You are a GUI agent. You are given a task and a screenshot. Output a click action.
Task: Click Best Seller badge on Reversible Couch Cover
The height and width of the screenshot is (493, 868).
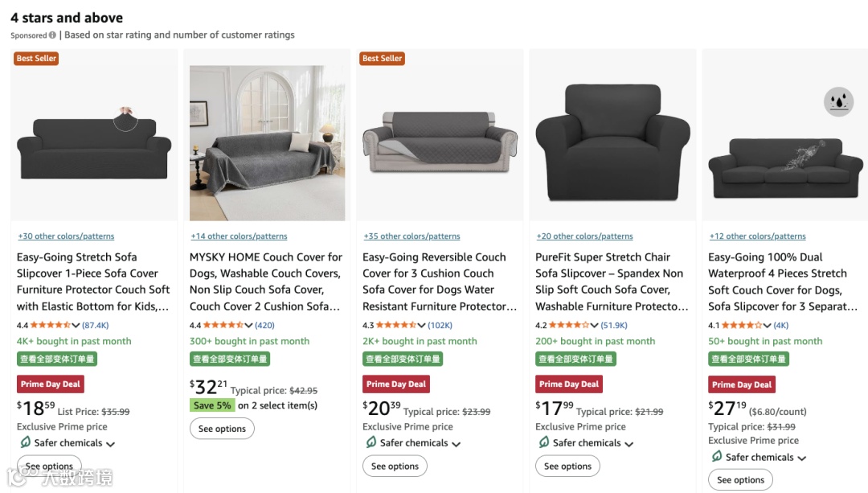coord(382,59)
